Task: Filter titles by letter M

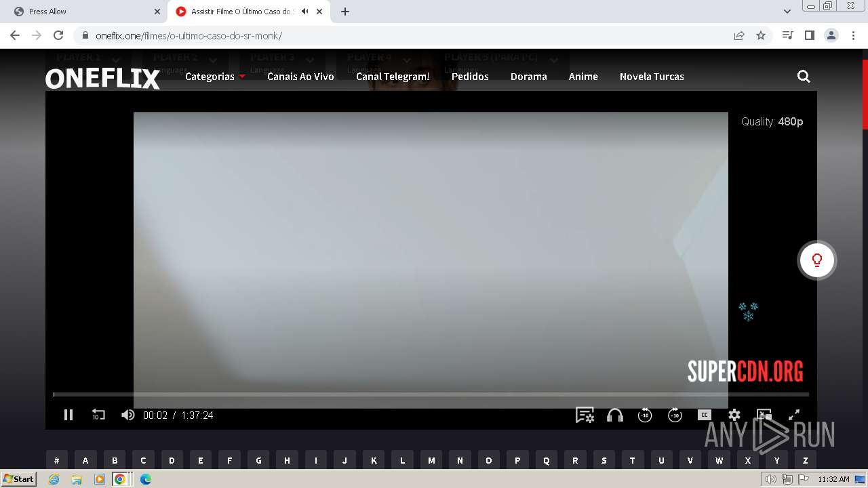Action: coord(431,460)
